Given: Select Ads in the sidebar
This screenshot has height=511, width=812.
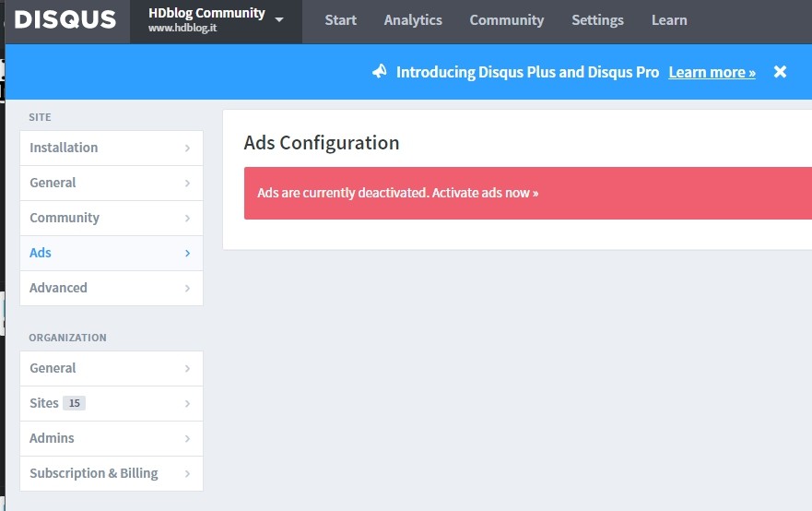Looking at the screenshot, I should (112, 253).
